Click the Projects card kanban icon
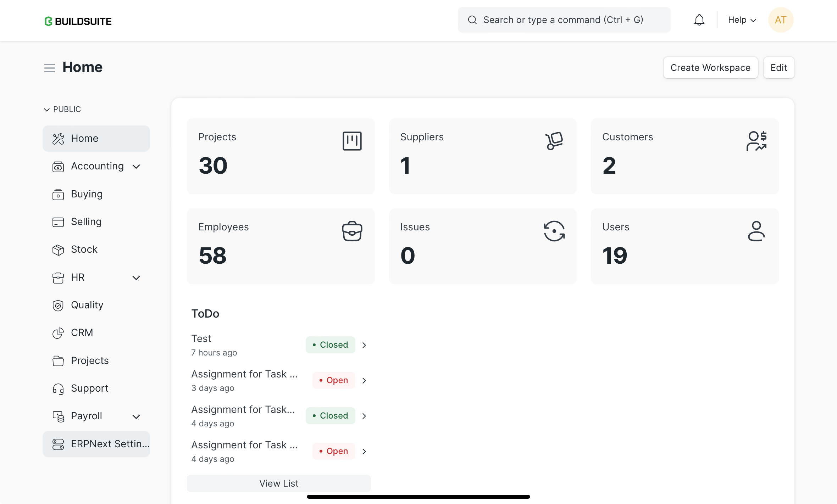837x504 pixels. click(352, 141)
